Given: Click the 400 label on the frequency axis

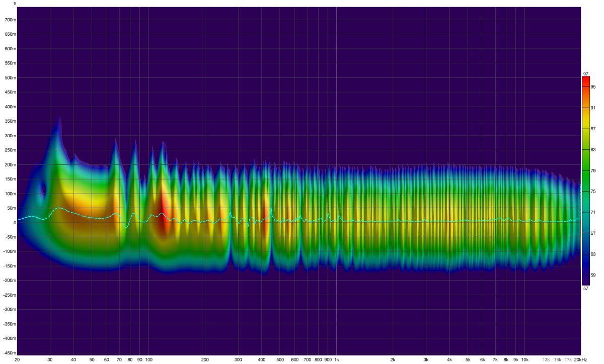Looking at the screenshot, I should click(261, 360).
